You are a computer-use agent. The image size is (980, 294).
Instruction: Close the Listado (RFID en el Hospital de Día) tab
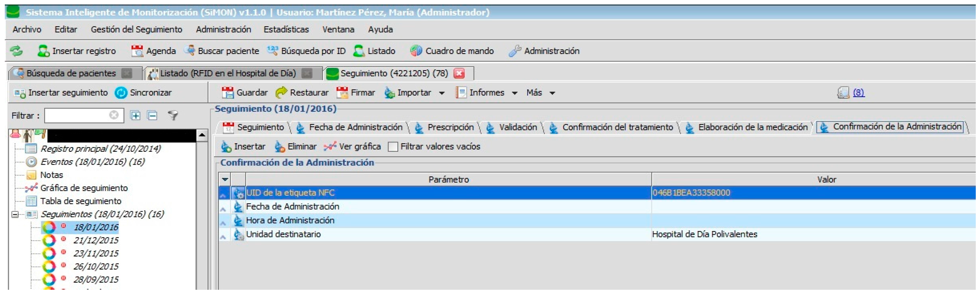[307, 73]
